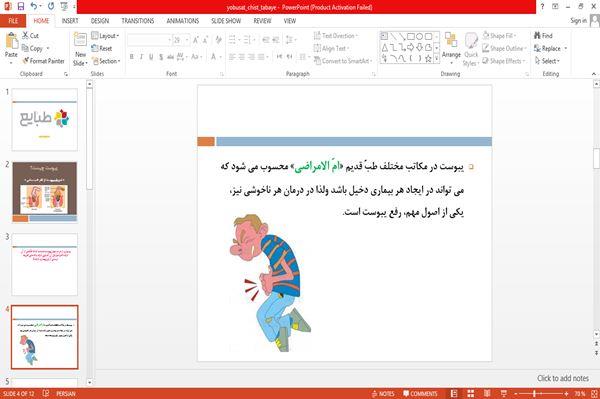Undo the last action
600x399 pixels.
(x=34, y=7)
